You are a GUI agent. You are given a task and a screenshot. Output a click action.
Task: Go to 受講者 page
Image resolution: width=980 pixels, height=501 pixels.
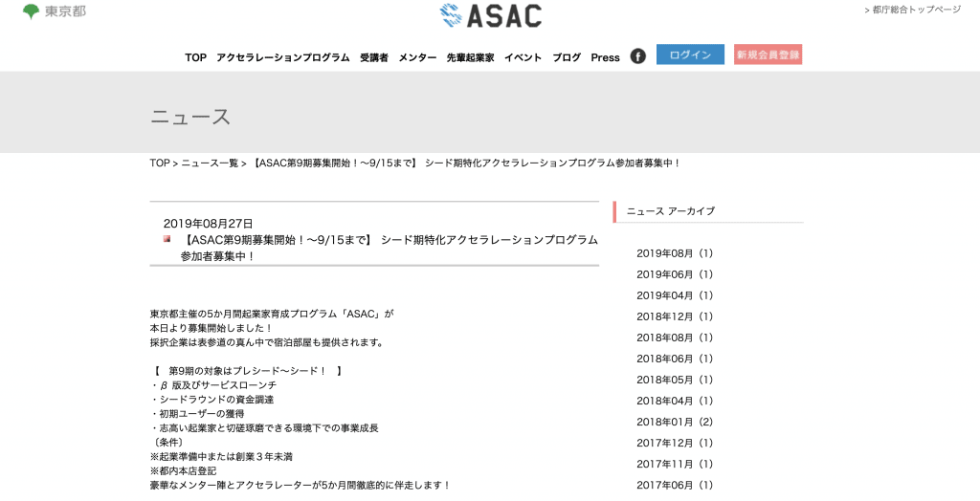coord(374,57)
